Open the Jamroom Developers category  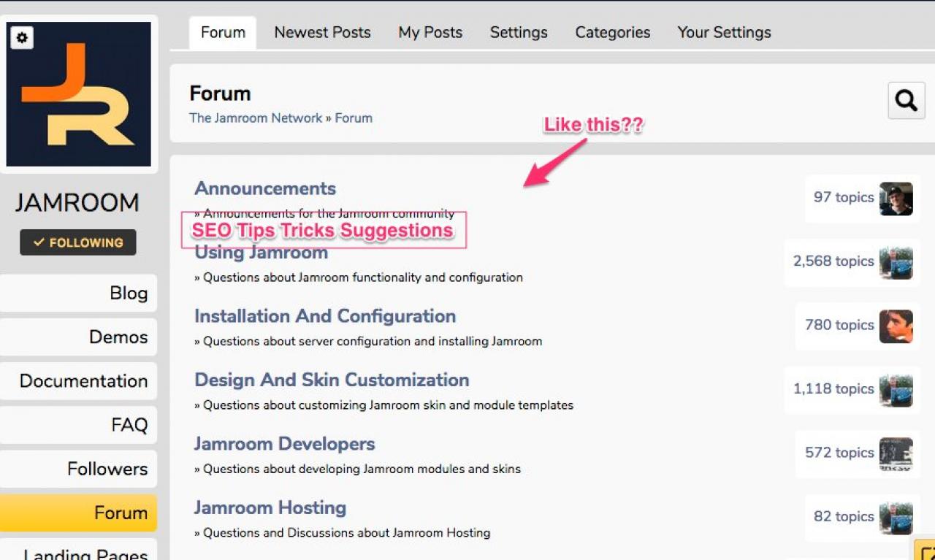pos(284,444)
